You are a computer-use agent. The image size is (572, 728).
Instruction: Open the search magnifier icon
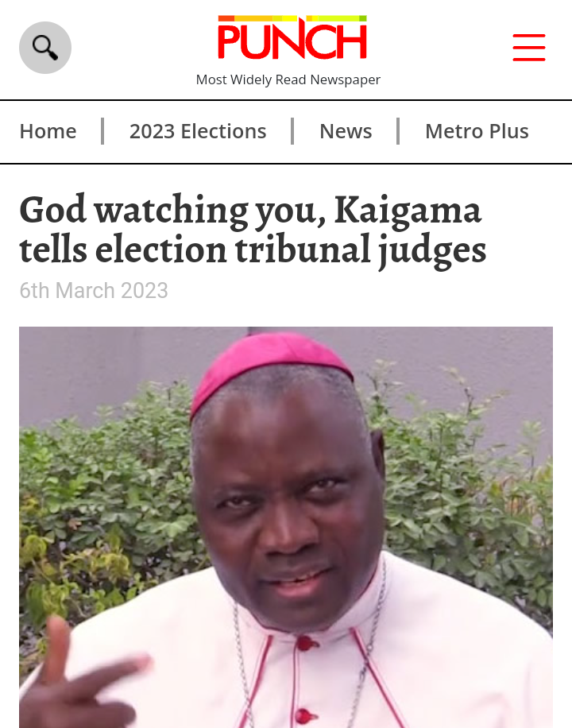click(x=45, y=48)
